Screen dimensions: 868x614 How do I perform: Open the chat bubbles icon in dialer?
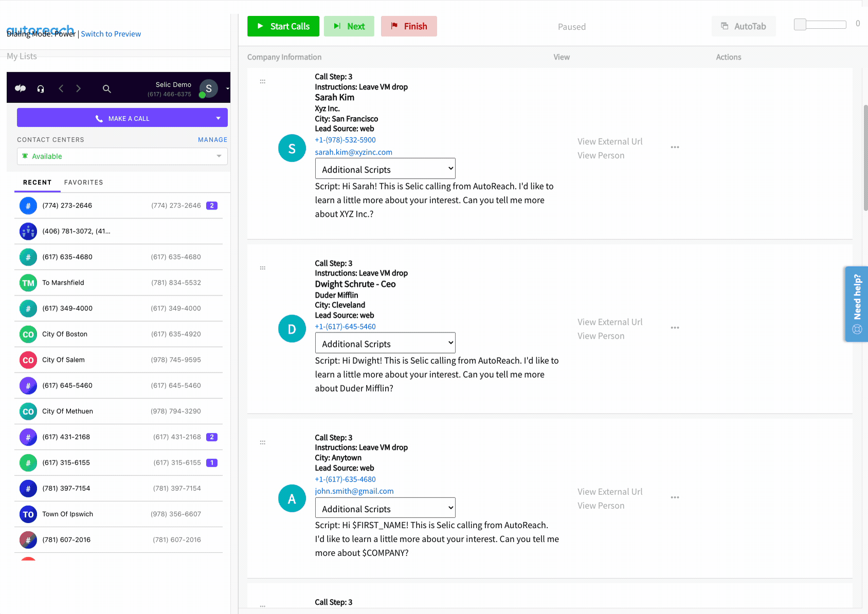[x=21, y=88]
